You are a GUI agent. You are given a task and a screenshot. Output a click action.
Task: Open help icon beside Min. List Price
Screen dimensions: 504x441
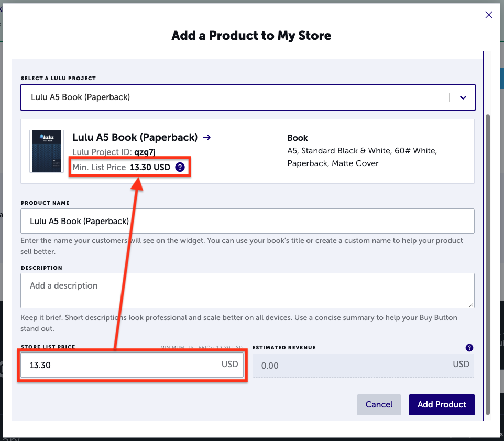click(180, 167)
